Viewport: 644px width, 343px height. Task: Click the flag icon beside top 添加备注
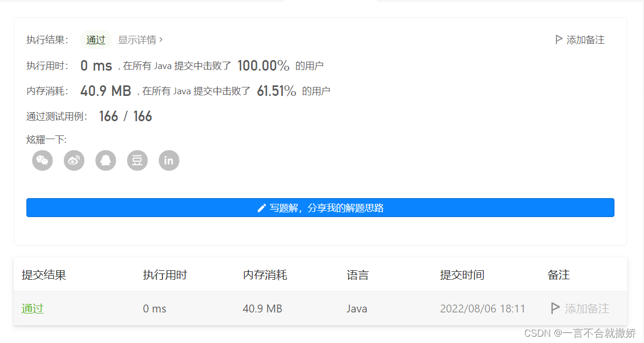[x=558, y=39]
